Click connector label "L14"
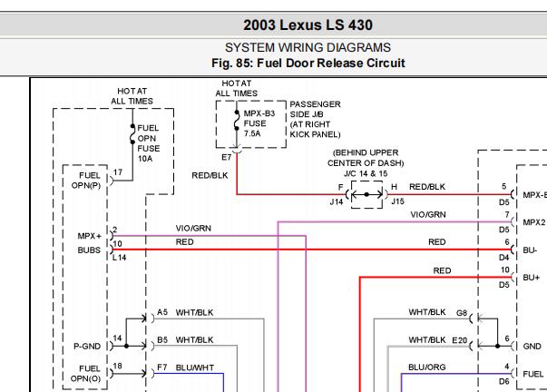The height and width of the screenshot is (392, 547). click(120, 258)
